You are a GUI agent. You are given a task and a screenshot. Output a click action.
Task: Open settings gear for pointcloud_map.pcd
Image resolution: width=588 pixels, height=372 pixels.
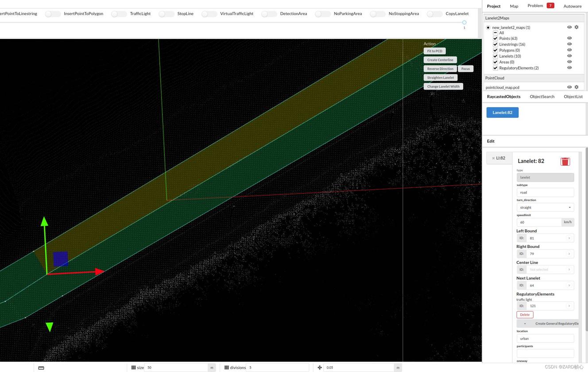tap(576, 87)
